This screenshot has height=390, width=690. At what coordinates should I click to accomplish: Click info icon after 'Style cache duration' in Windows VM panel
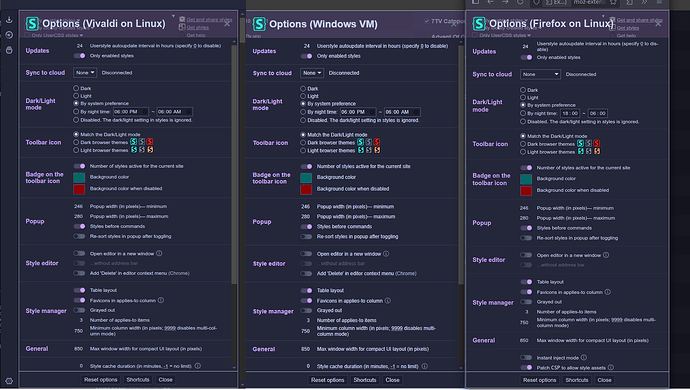[424, 366]
